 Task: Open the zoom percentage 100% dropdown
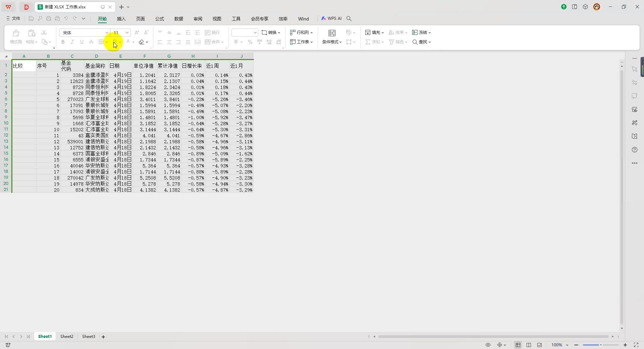click(x=567, y=345)
